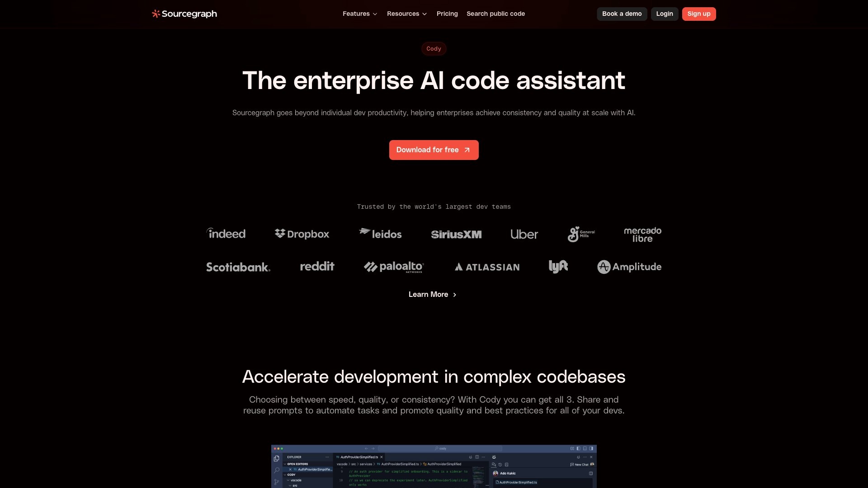Screen dimensions: 868x488
Task: Open the Pricing menu item
Action: pos(447,14)
